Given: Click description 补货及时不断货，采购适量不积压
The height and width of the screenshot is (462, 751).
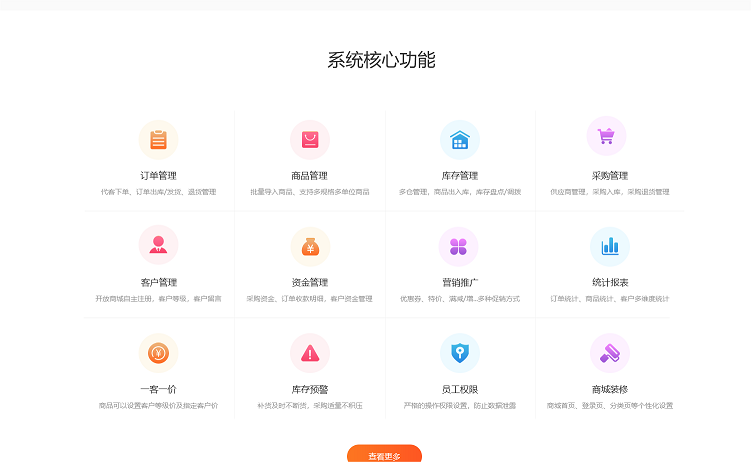Looking at the screenshot, I should tap(310, 406).
